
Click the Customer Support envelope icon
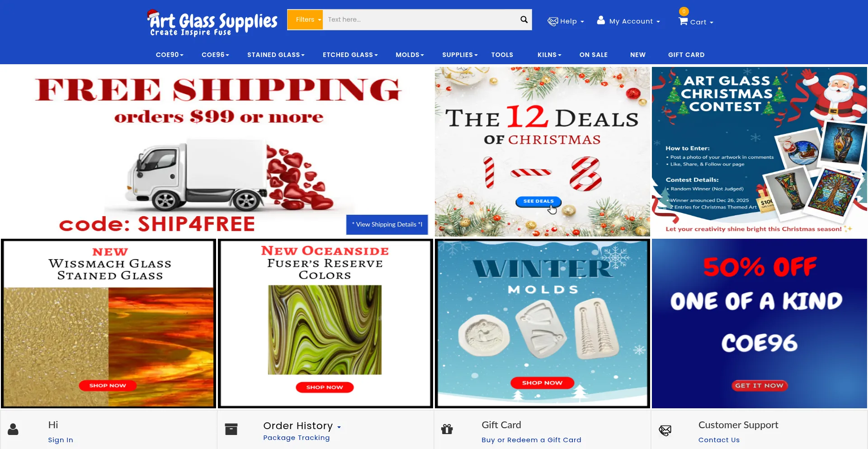[x=665, y=430]
